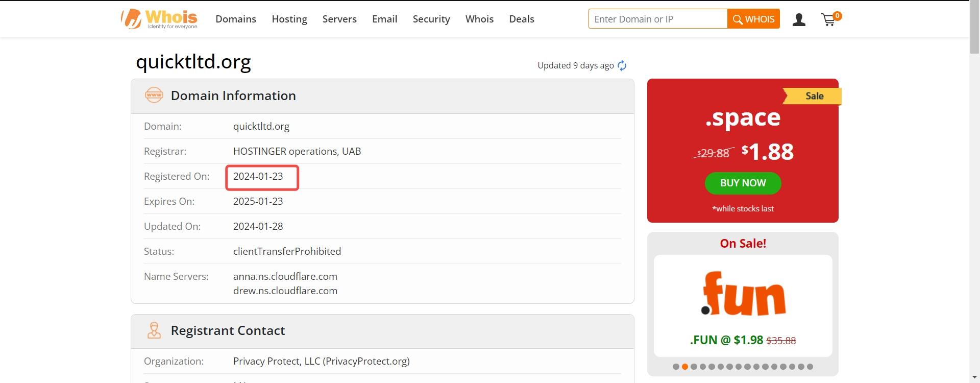Open the user account icon
The height and width of the screenshot is (383, 980).
click(x=799, y=19)
